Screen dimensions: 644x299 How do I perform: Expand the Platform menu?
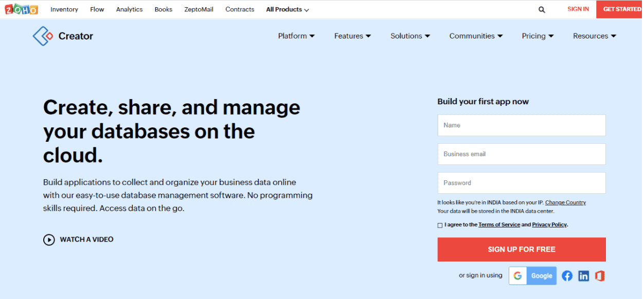296,36
